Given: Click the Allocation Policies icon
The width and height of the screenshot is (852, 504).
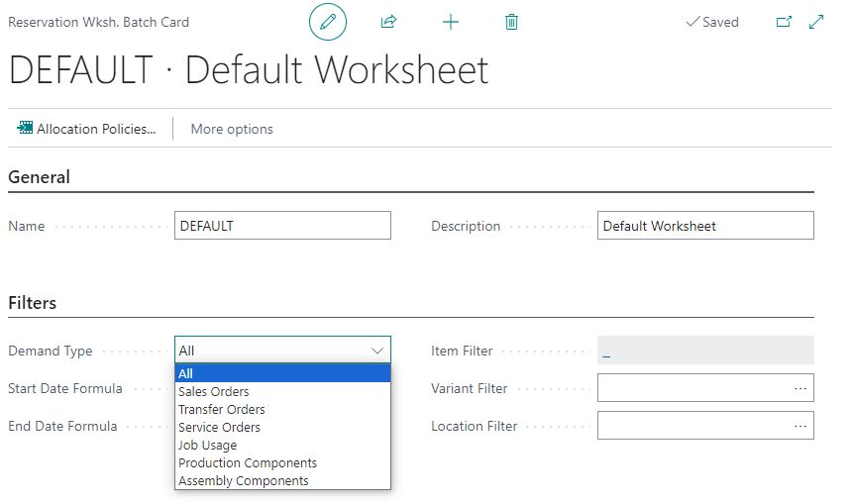Looking at the screenshot, I should (x=25, y=128).
